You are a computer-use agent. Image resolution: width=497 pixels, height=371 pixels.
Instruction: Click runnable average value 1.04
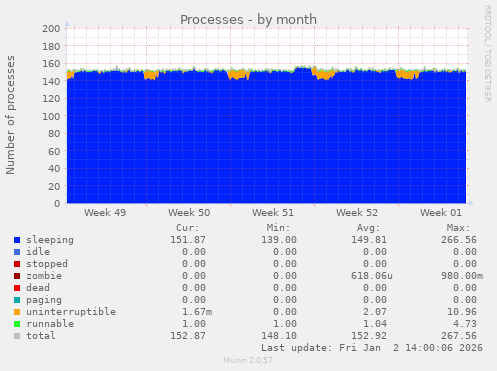click(375, 324)
